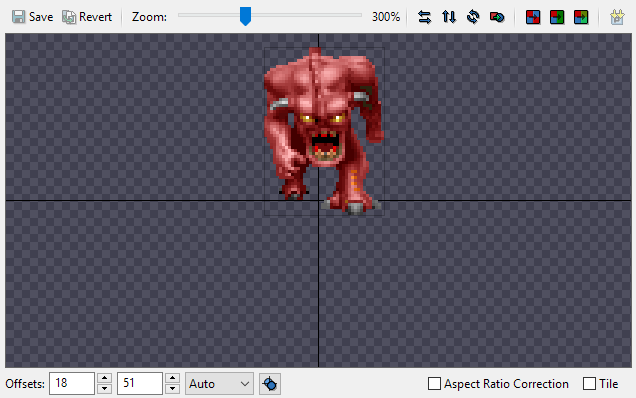The height and width of the screenshot is (398, 636).
Task: Click the red-and-blue colour remap icon
Action: point(533,17)
